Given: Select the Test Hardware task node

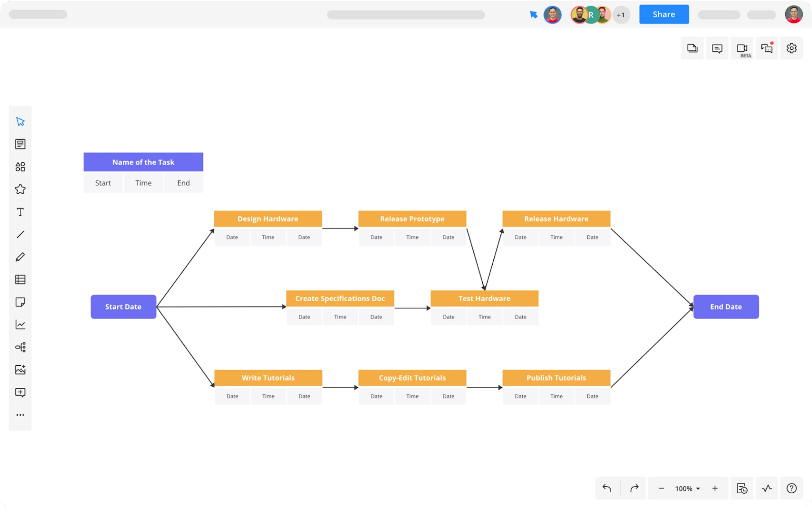Looking at the screenshot, I should click(x=484, y=299).
